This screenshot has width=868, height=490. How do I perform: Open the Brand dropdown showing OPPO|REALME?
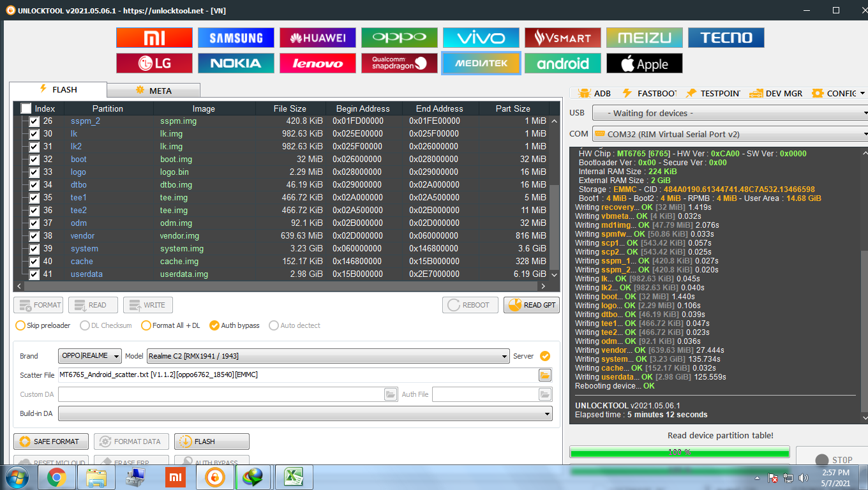[x=89, y=356]
